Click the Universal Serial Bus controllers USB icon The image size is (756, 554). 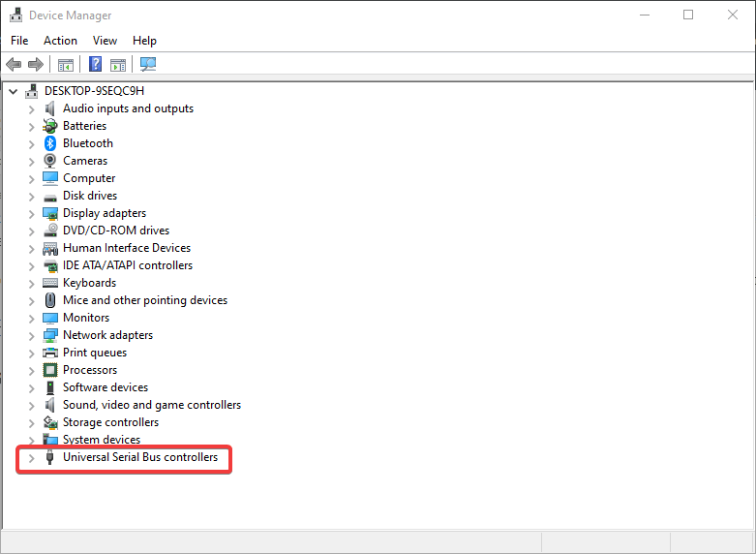point(49,457)
